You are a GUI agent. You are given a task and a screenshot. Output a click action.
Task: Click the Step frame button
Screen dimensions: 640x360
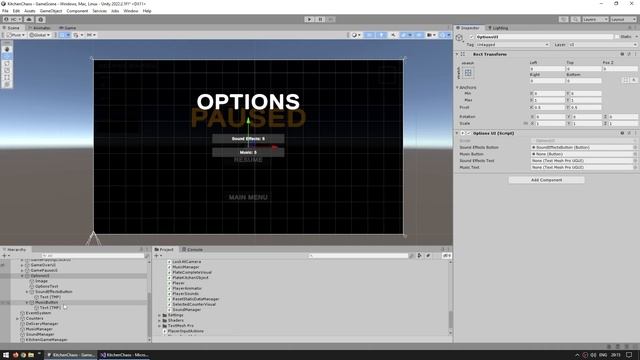click(331, 19)
